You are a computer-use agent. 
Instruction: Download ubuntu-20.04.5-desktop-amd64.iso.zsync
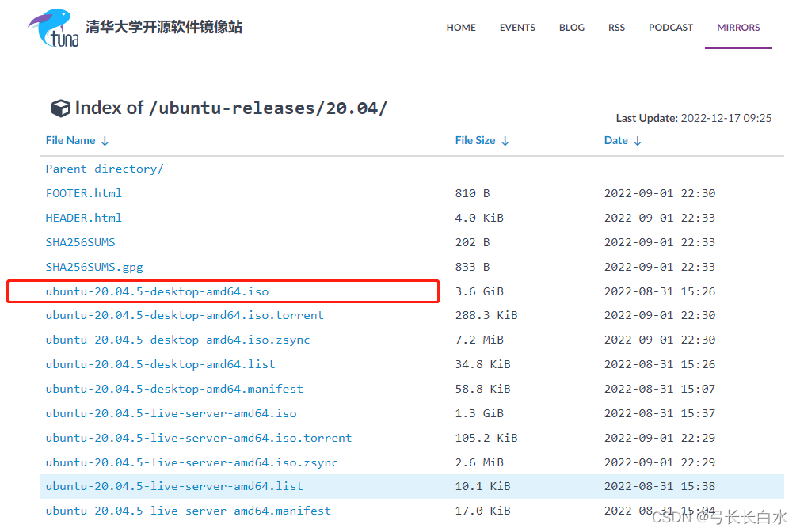177,340
